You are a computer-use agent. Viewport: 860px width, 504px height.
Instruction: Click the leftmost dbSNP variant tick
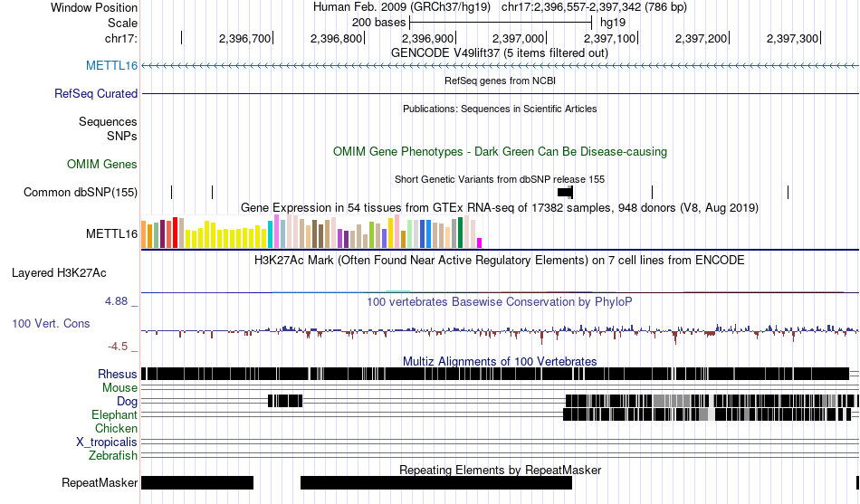pyautogui.click(x=172, y=192)
